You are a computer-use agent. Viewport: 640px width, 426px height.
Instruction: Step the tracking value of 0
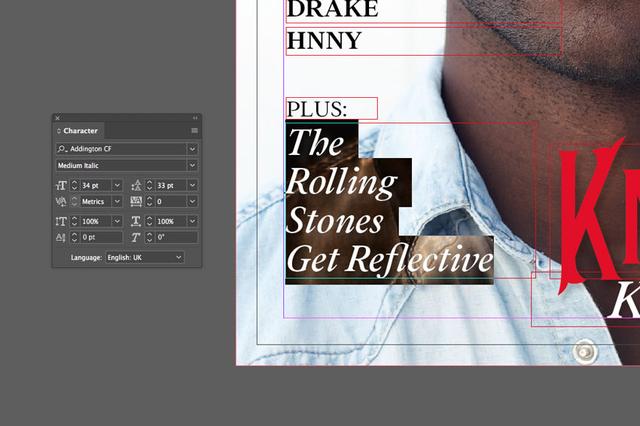coord(149,201)
